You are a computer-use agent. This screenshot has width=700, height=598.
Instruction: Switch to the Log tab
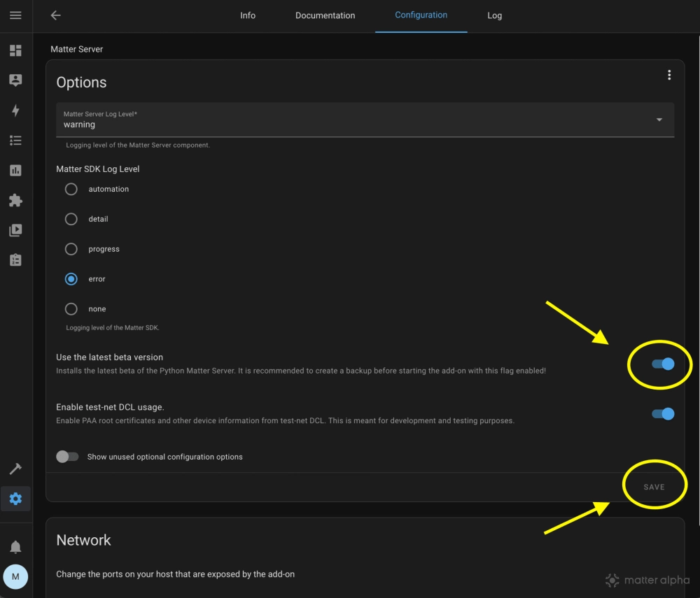[494, 15]
